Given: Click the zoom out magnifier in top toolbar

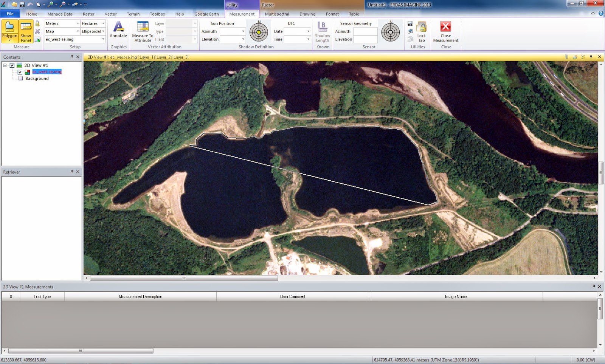Looking at the screenshot, I should pyautogui.click(x=63, y=5).
